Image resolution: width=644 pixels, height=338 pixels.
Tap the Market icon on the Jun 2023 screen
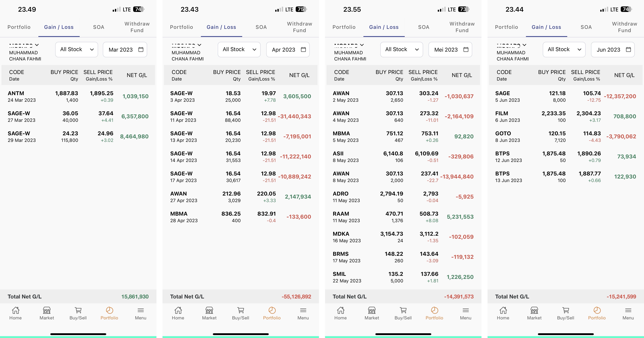coord(534,310)
